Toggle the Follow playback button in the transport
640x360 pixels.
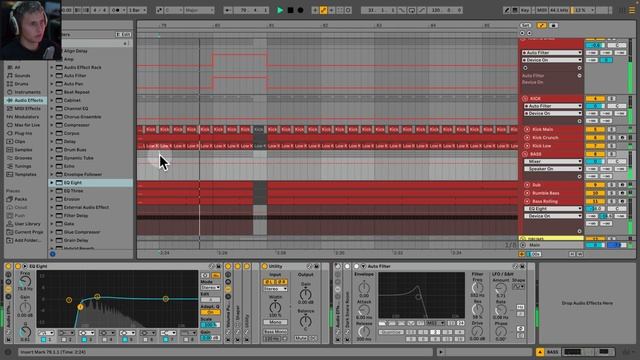coord(228,10)
